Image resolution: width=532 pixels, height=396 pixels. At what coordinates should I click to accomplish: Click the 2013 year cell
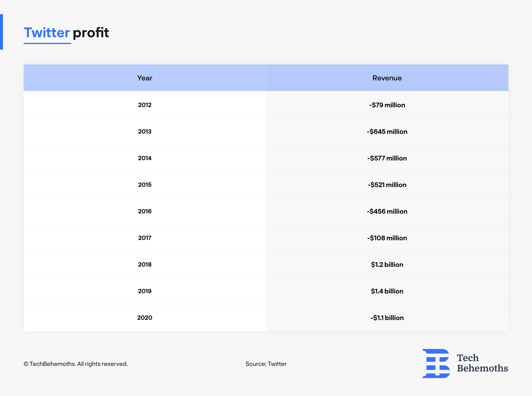(145, 132)
